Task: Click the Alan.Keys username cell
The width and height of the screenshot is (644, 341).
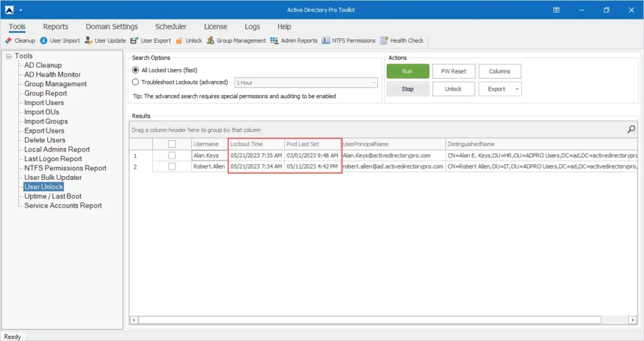Action: (209, 155)
